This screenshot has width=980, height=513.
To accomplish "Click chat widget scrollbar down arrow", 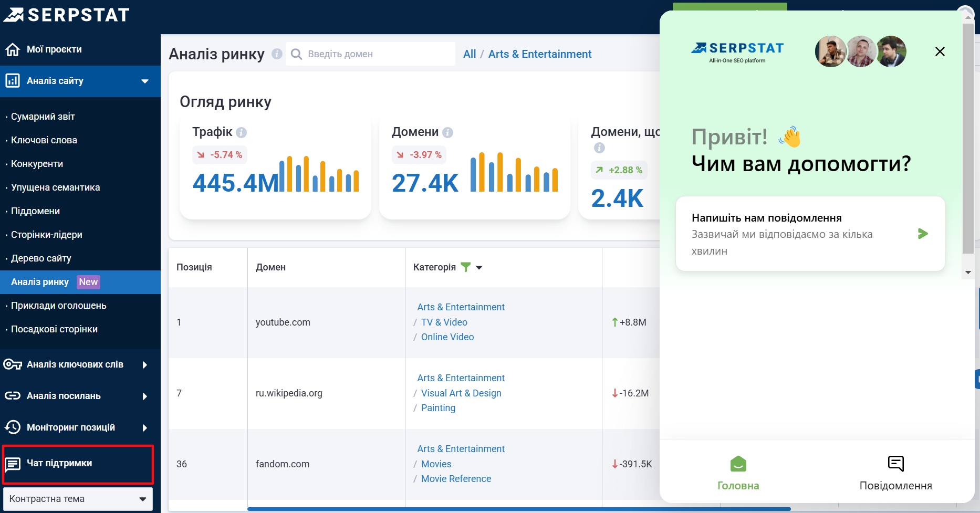I will click(968, 273).
